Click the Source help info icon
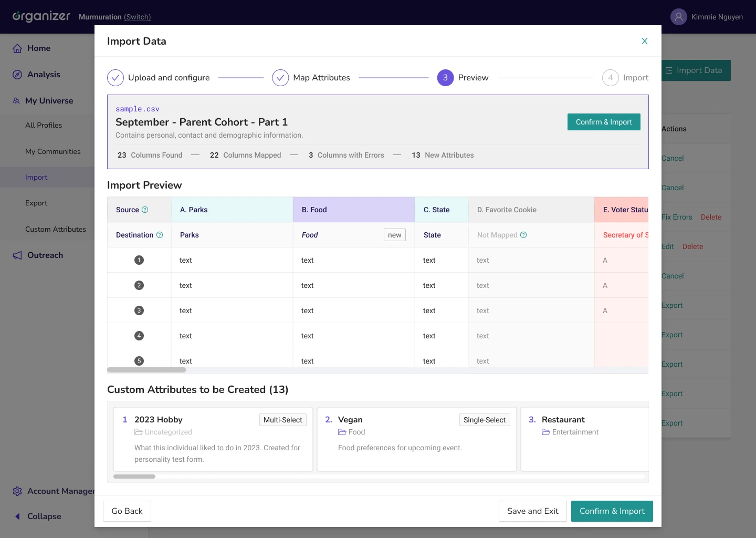This screenshot has width=756, height=538. pyautogui.click(x=145, y=210)
